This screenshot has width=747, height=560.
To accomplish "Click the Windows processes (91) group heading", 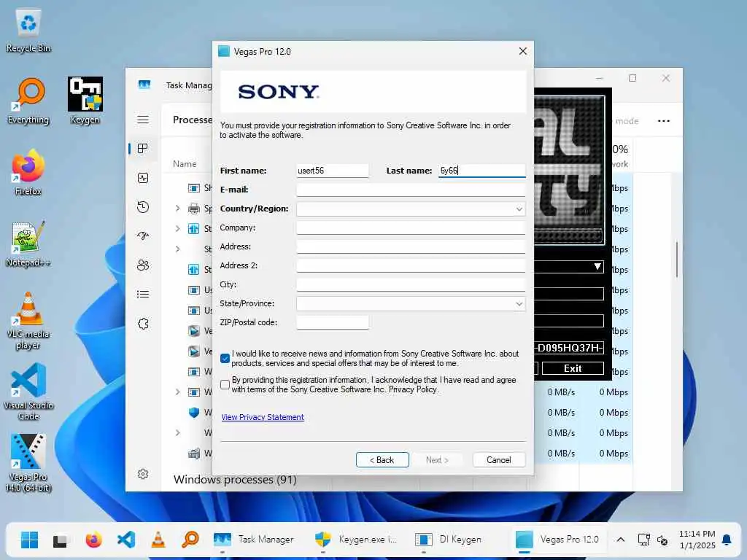I will tap(235, 480).
